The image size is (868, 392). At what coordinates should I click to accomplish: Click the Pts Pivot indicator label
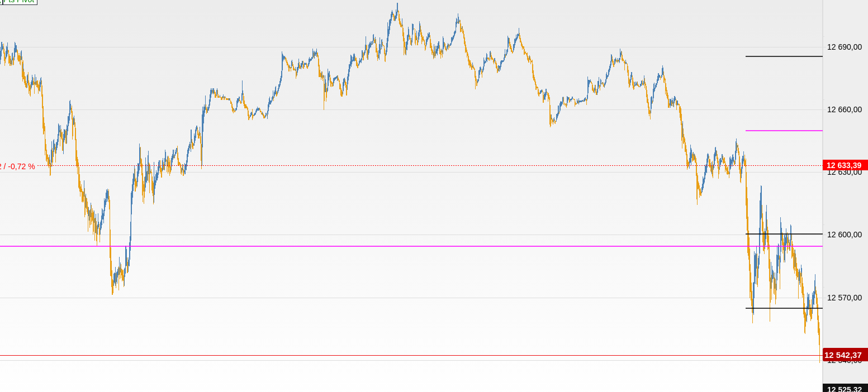click(x=20, y=2)
